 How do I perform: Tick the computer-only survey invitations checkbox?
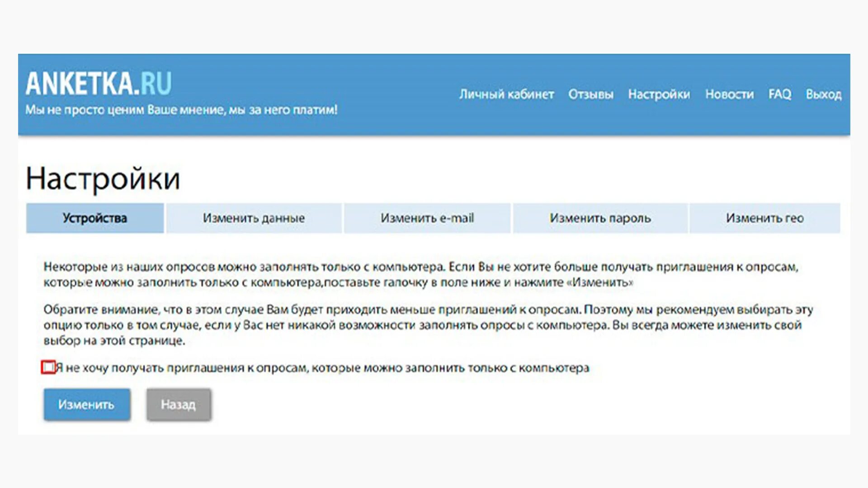[48, 367]
